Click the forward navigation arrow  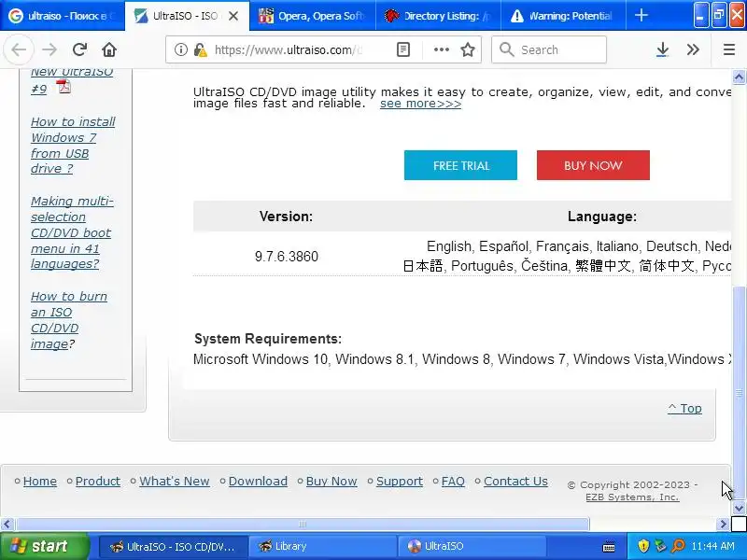pyautogui.click(x=49, y=49)
